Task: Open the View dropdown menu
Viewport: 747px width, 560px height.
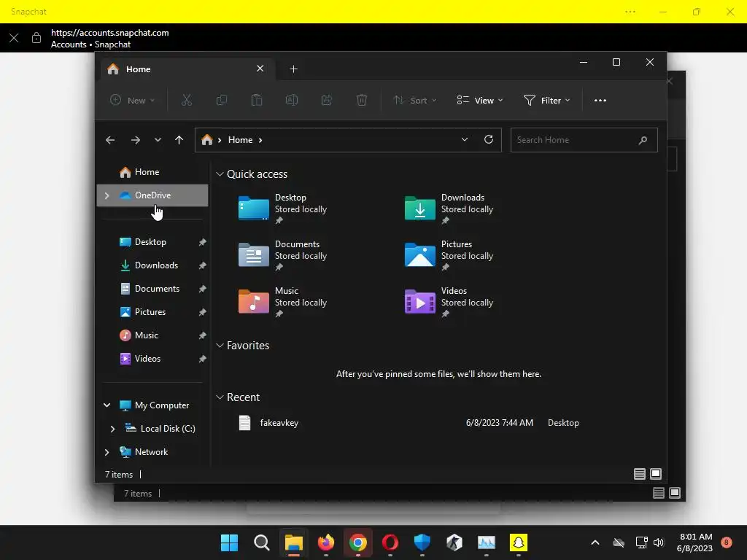Action: coord(480,101)
